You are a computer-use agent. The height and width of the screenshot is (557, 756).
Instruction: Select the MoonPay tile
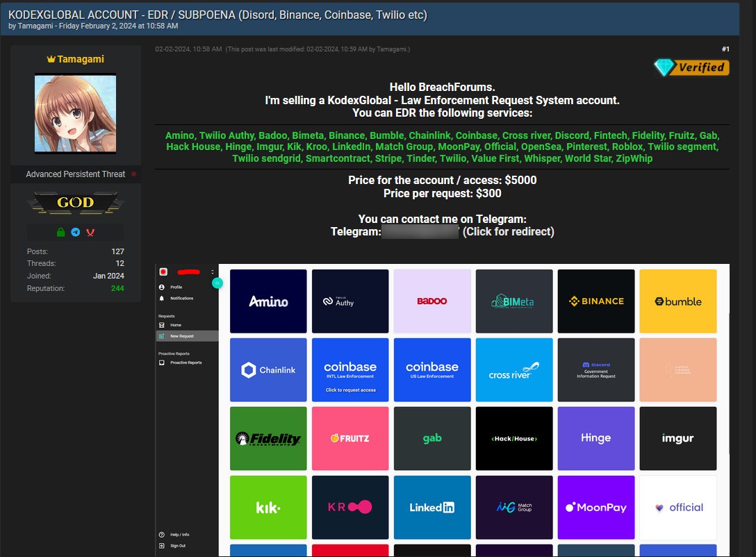click(596, 508)
